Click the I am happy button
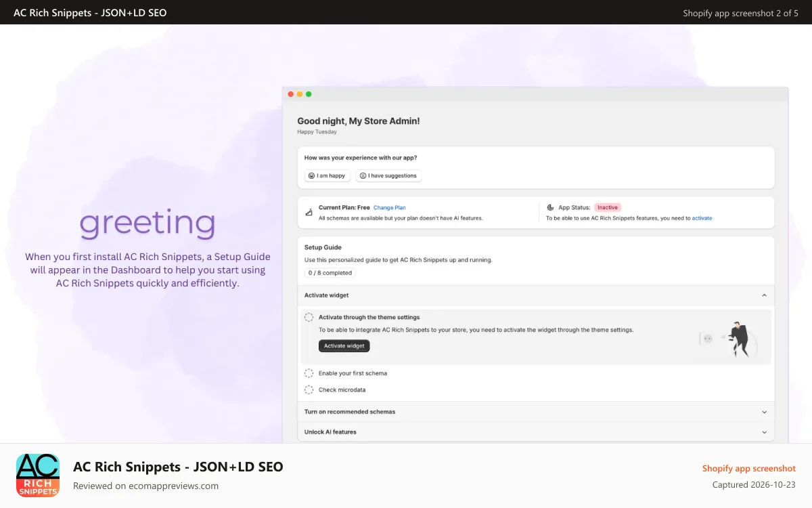This screenshot has width=812, height=508. [327, 175]
